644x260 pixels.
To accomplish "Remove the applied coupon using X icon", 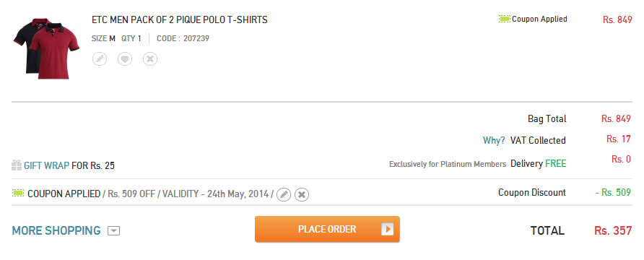I will click(x=302, y=194).
